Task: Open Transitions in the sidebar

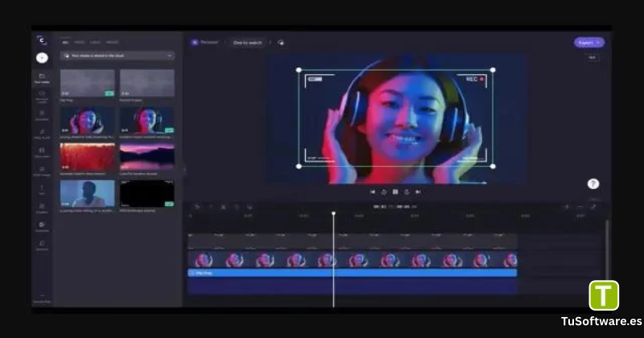Action: [x=42, y=227]
